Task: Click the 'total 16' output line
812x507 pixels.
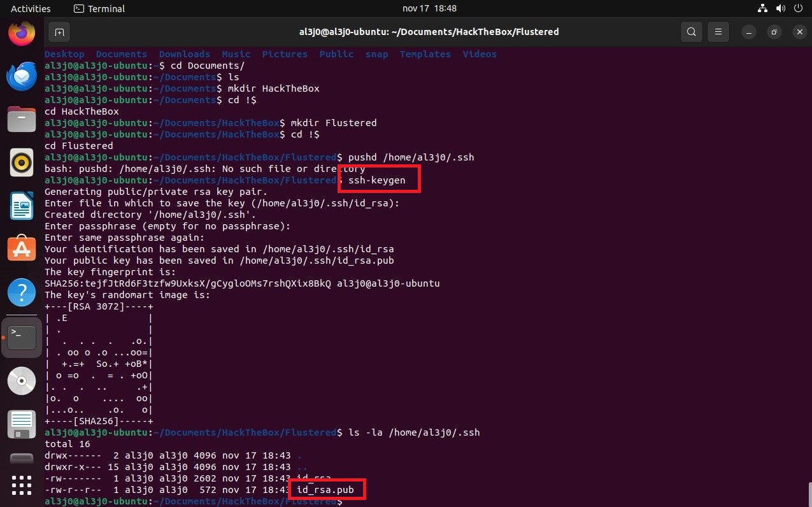Action: (x=68, y=444)
